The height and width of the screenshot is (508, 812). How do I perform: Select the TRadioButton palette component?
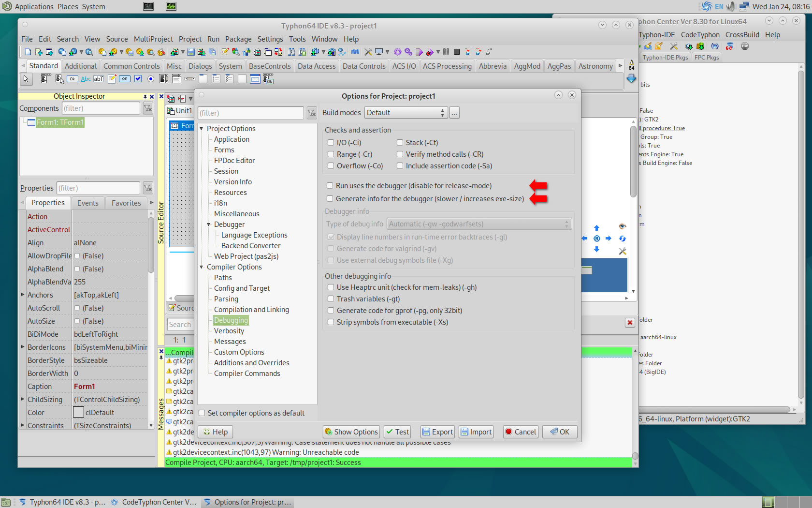151,79
